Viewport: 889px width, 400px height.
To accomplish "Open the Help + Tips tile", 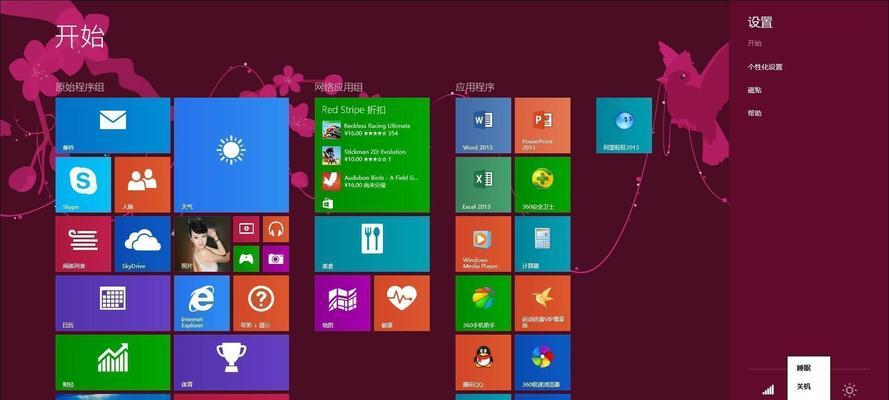I will [x=261, y=303].
